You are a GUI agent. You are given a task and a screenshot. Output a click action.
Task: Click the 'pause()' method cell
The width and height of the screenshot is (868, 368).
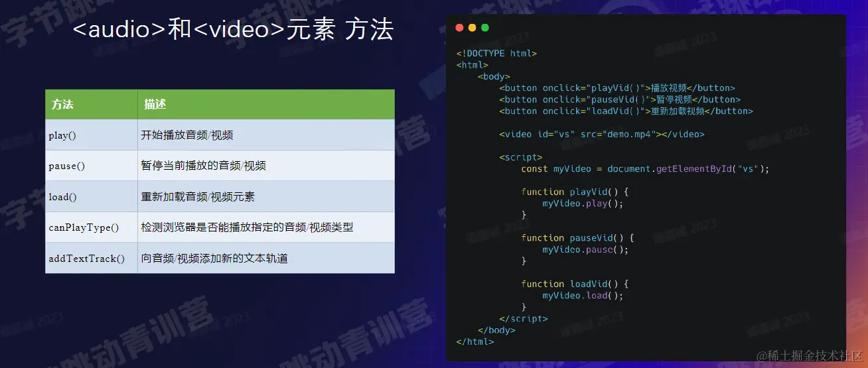pyautogui.click(x=92, y=166)
